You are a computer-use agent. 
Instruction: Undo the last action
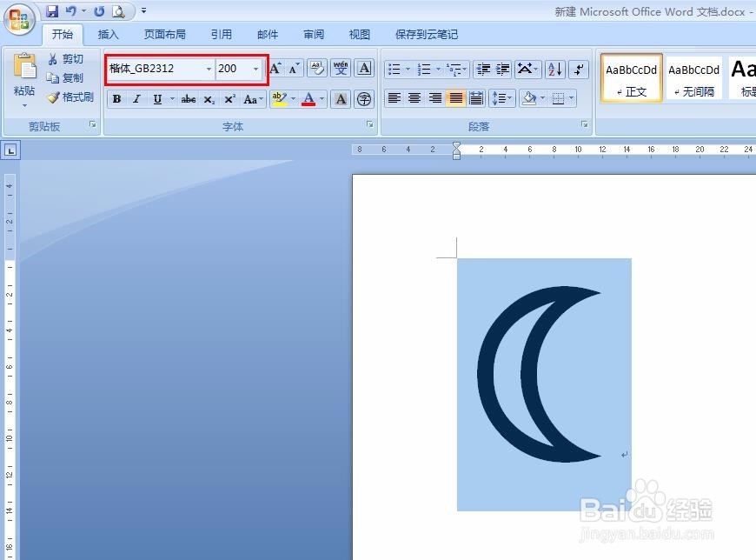pos(70,10)
